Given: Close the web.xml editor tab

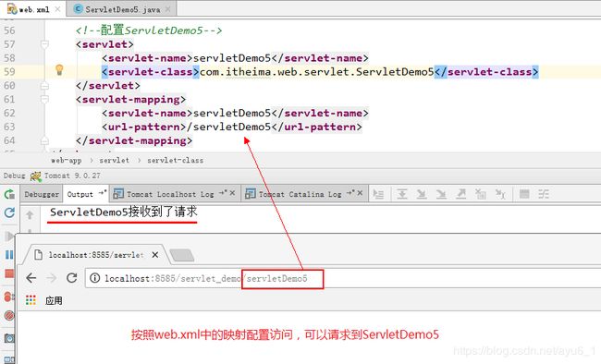Looking at the screenshot, I should pyautogui.click(x=57, y=9).
